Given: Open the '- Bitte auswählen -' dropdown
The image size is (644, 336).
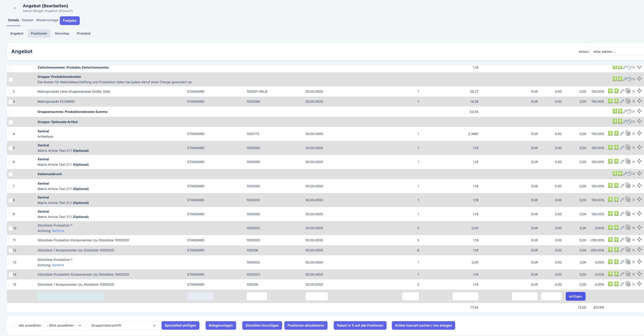Looking at the screenshot, I should tap(64, 325).
